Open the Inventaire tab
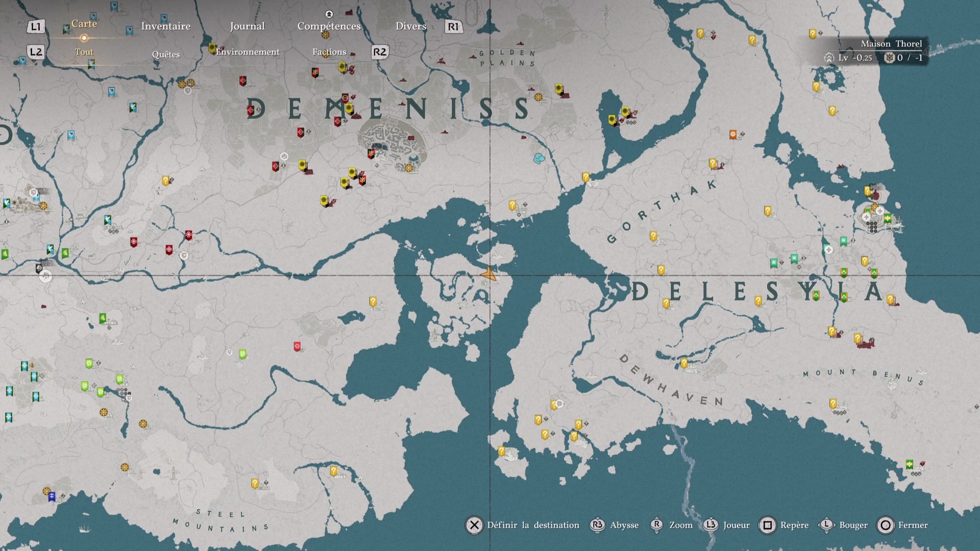Viewport: 980px width, 551px height. coord(165,26)
